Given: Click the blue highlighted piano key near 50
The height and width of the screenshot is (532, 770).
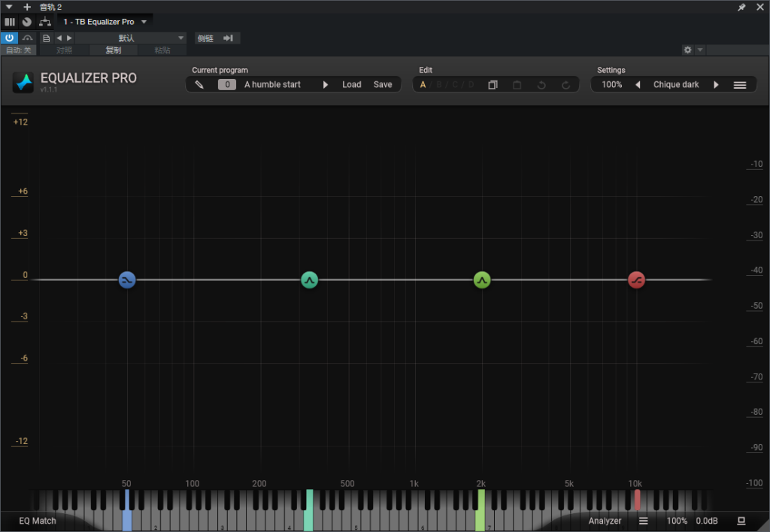Looking at the screenshot, I should click(126, 510).
